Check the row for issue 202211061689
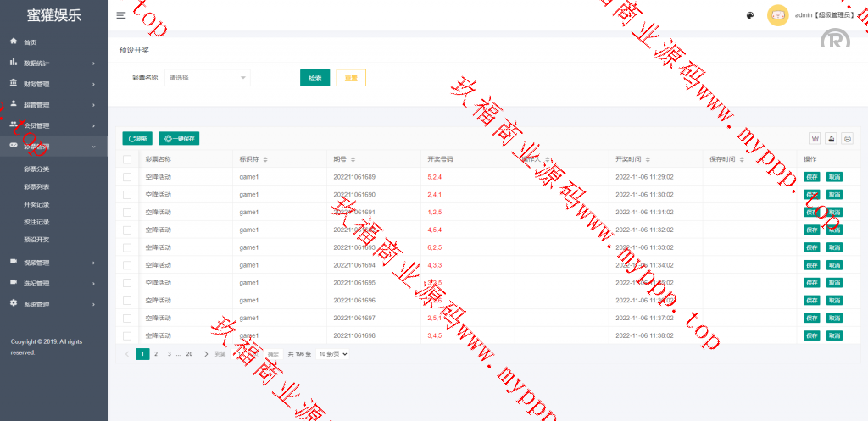Viewport: 868px width, 421px height. 127,177
